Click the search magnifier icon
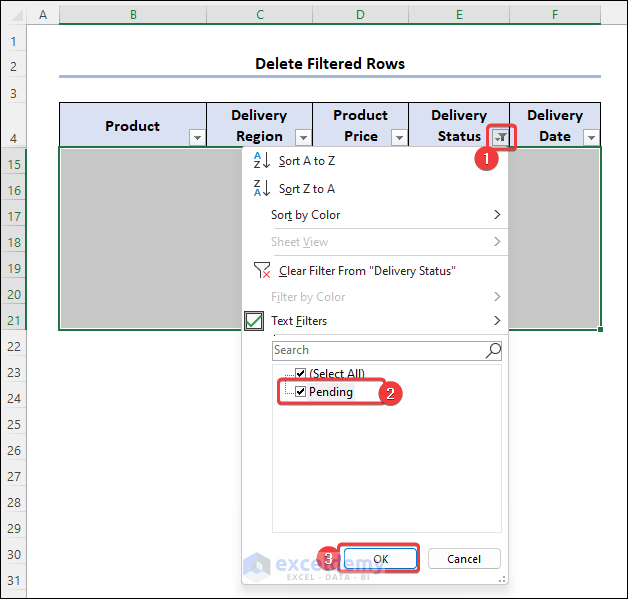Image resolution: width=628 pixels, height=599 pixels. pos(493,350)
